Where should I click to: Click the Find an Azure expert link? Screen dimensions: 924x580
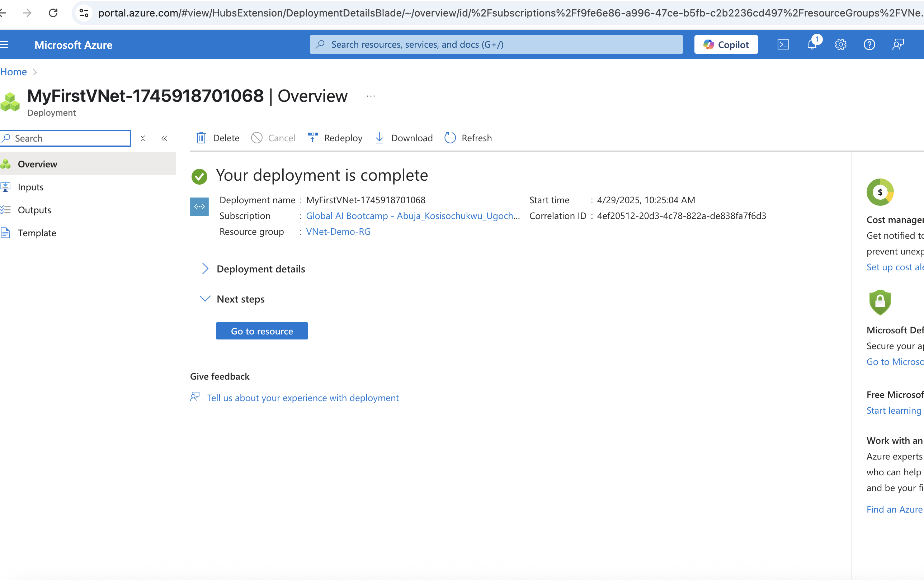coord(895,509)
